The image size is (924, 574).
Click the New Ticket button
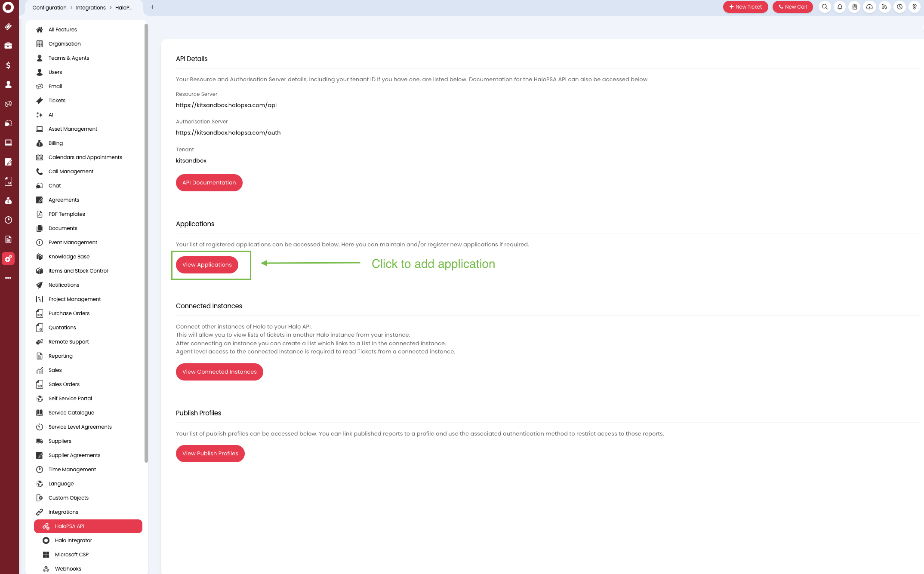[745, 6]
